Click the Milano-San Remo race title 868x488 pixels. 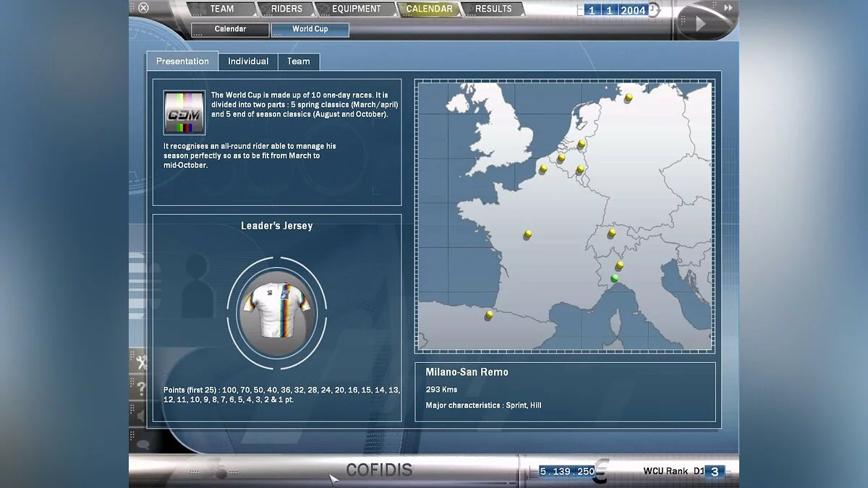click(467, 372)
